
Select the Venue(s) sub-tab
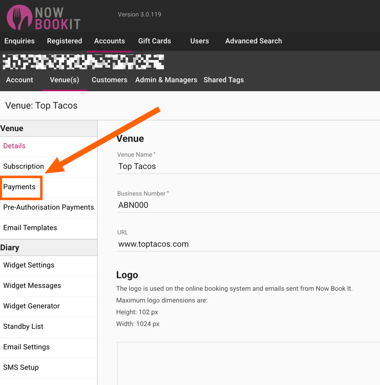pyautogui.click(x=64, y=80)
